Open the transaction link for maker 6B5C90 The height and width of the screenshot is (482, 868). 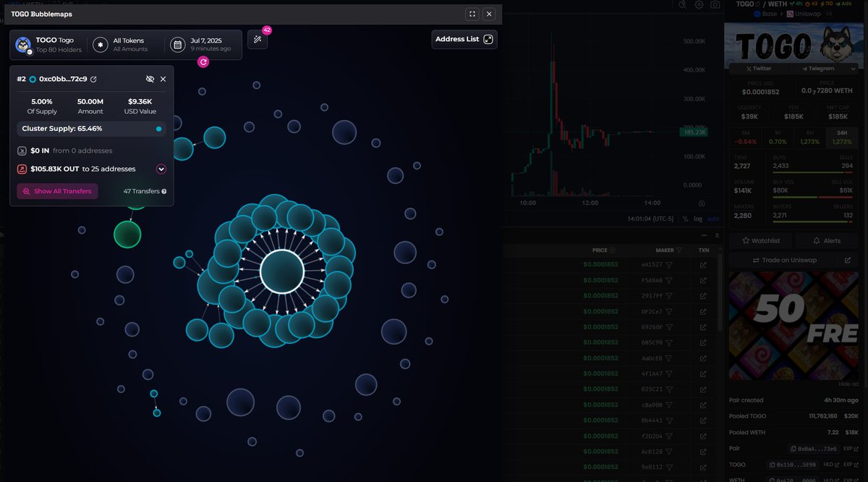[x=703, y=342]
